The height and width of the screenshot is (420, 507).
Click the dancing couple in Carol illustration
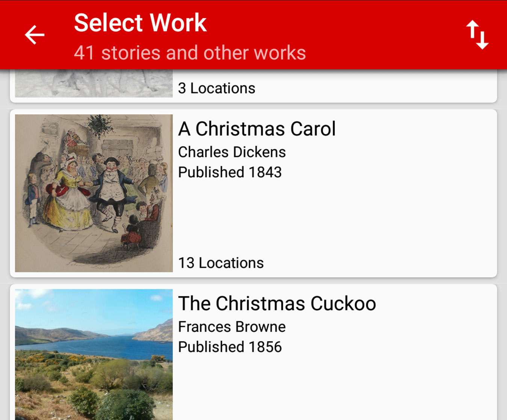(x=90, y=188)
